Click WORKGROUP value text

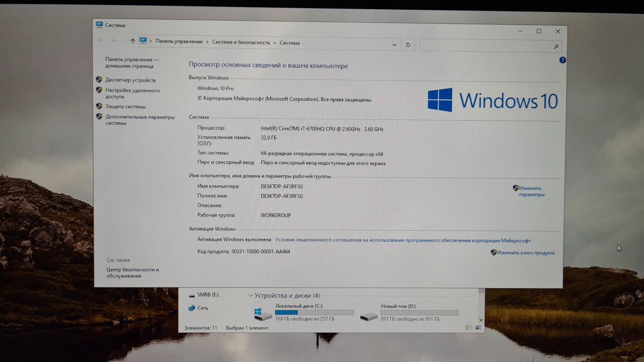pos(276,215)
